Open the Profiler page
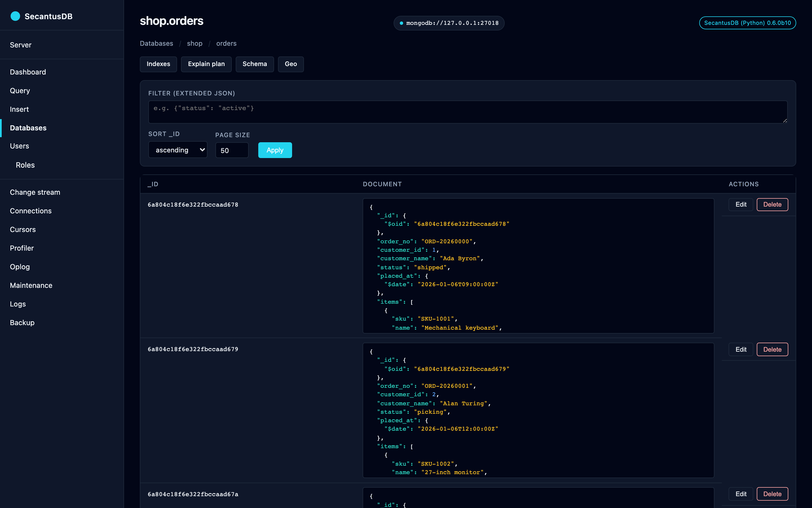The height and width of the screenshot is (508, 812). tap(22, 248)
